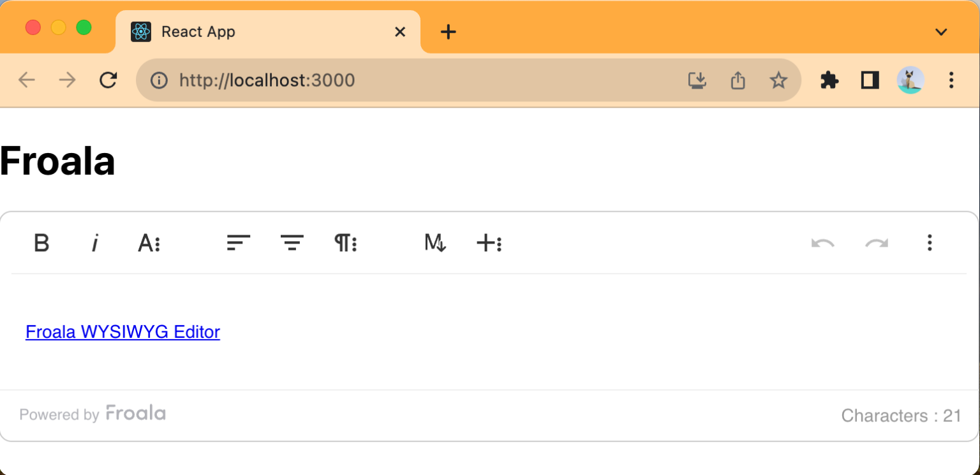Select the Markdown icon in the toolbar
980x475 pixels.
(434, 243)
